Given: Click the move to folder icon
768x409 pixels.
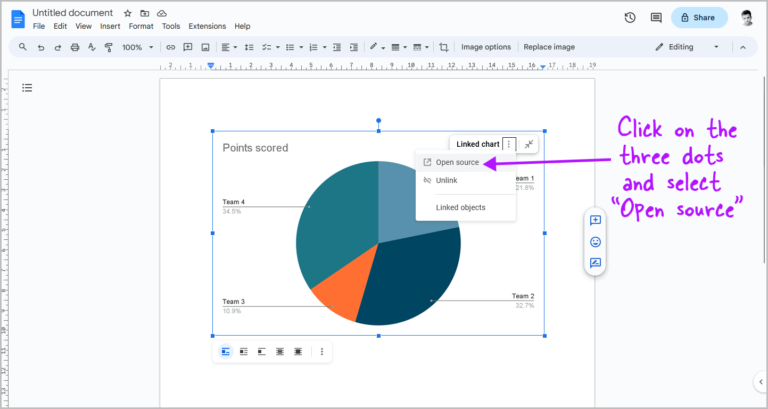Looking at the screenshot, I should click(144, 13).
